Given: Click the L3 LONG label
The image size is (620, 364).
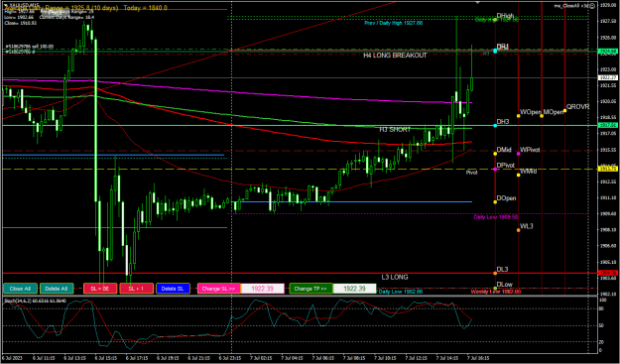Looking at the screenshot, I should (395, 277).
